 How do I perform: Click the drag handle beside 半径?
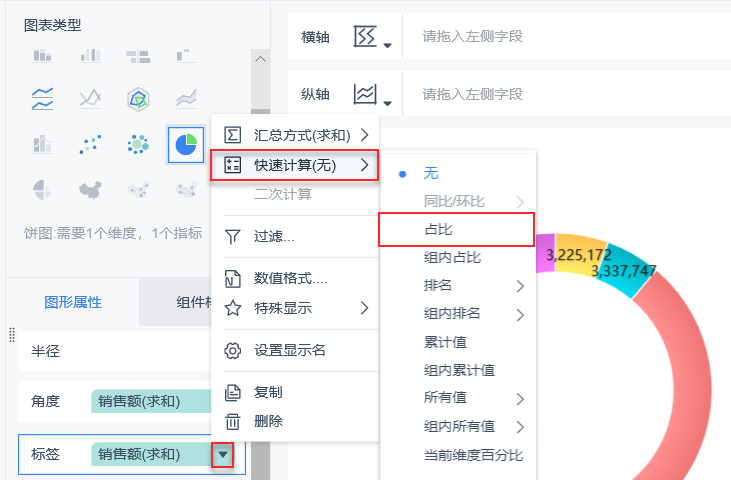tap(12, 335)
